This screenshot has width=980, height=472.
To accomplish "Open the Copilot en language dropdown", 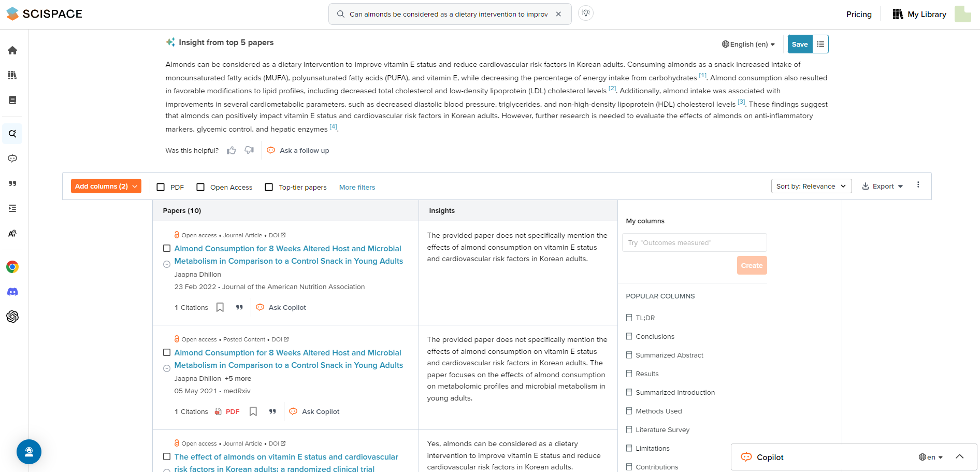I will tap(931, 457).
